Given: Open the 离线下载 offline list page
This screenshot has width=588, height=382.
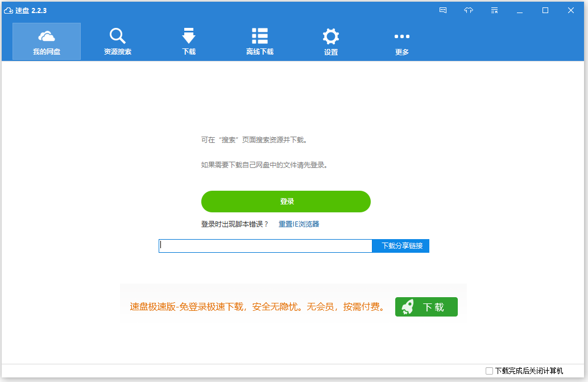Looking at the screenshot, I should coord(260,42).
